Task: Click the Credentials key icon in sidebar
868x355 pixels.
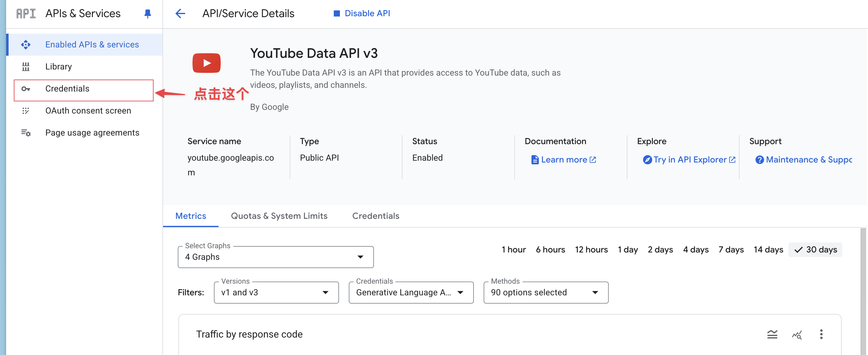Action: pyautogui.click(x=26, y=89)
